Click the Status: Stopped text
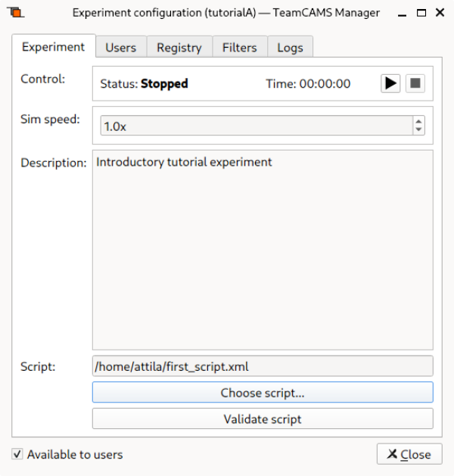The height and width of the screenshot is (476, 454). click(145, 84)
